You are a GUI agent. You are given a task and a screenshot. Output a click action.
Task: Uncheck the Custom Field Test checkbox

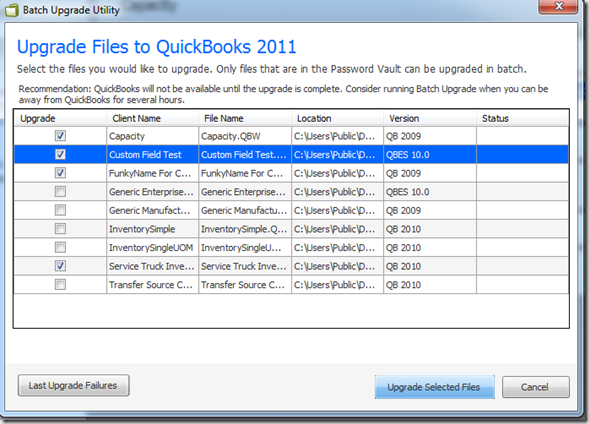(x=60, y=154)
